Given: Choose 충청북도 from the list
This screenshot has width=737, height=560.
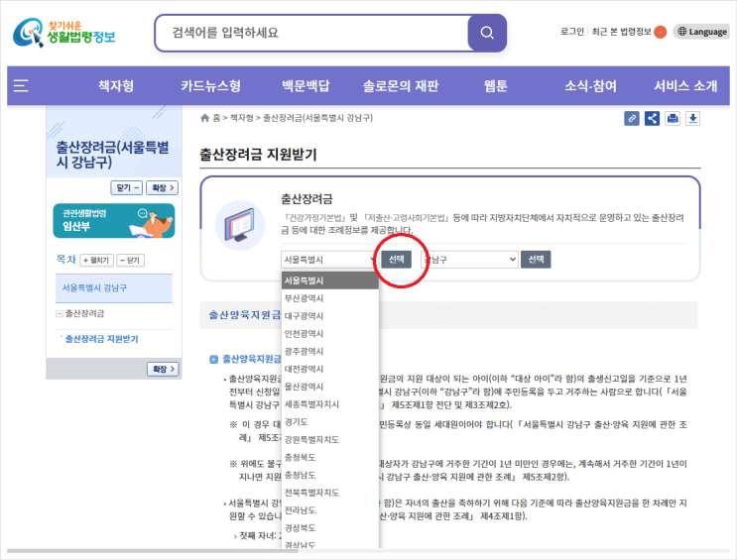Looking at the screenshot, I should pos(330,457).
